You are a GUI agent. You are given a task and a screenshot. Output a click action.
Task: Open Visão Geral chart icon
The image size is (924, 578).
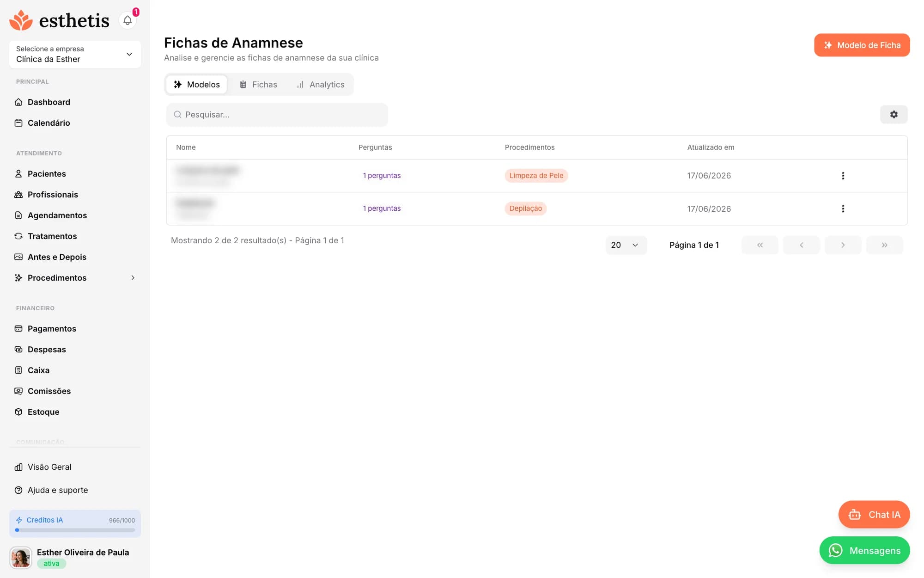(18, 467)
